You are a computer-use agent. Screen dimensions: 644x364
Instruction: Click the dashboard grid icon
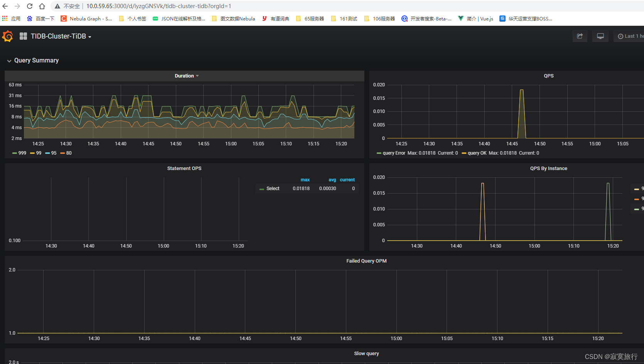[23, 36]
